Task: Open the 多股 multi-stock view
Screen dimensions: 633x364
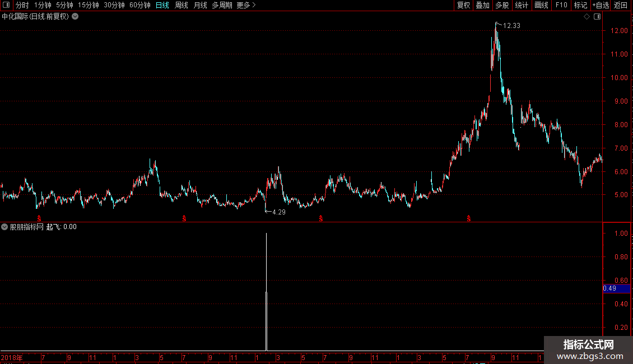Action: pos(502,5)
